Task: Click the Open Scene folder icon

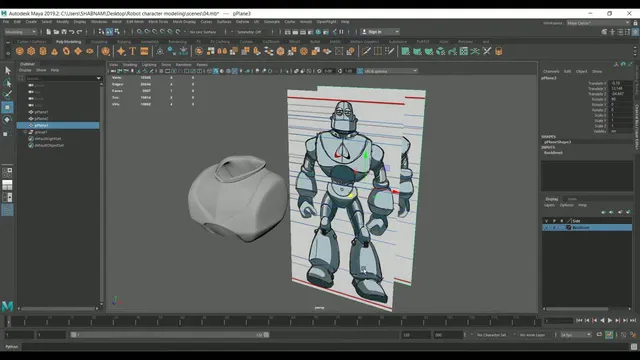Action: (56, 32)
